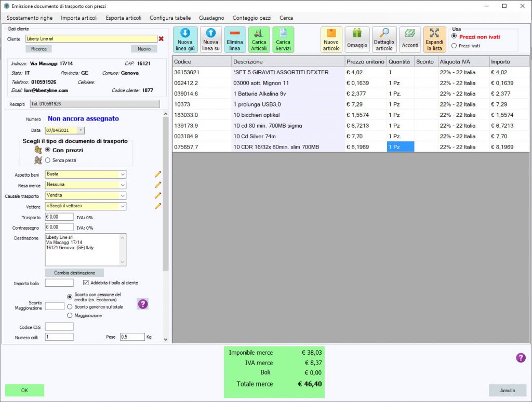Image resolution: width=532 pixels, height=402 pixels.
Task: Click the left panel vertical scrollbar
Action: 166,208
